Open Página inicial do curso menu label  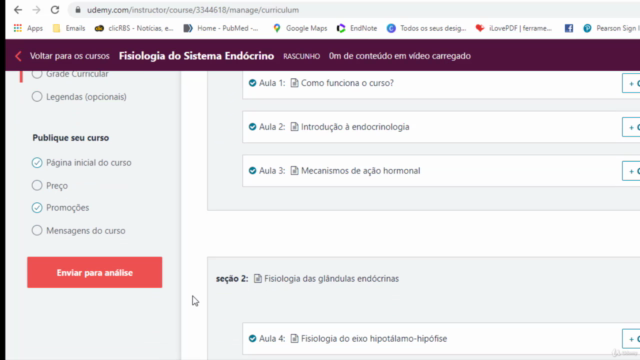[89, 162]
